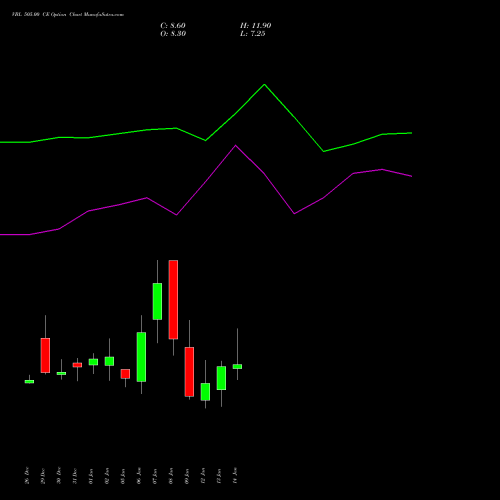Click the red candlestick for 09 Jan
The width and height of the screenshot is (500, 500).
[x=189, y=372]
